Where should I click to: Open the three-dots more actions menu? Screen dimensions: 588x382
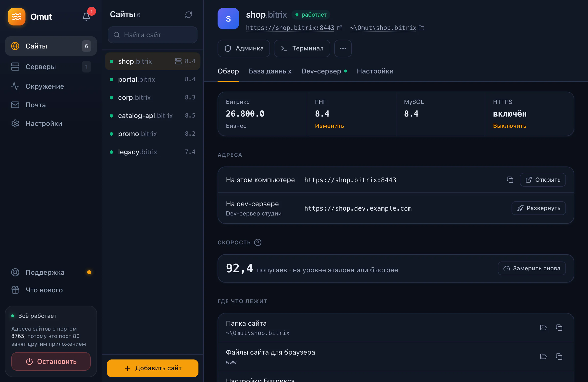[343, 48]
